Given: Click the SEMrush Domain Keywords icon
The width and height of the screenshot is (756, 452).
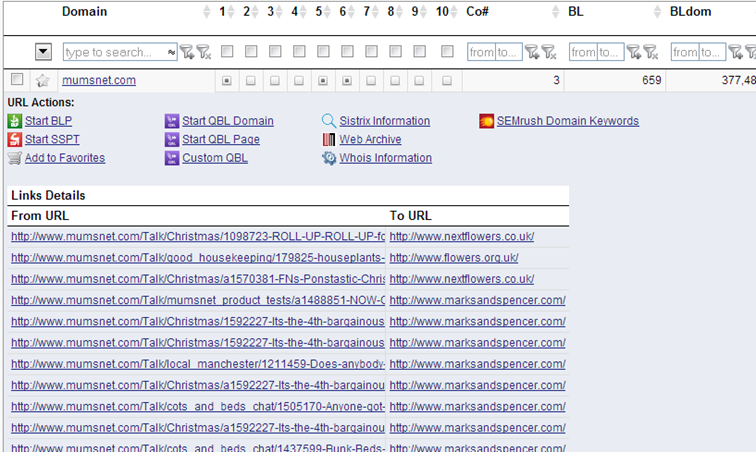Looking at the screenshot, I should coord(486,121).
